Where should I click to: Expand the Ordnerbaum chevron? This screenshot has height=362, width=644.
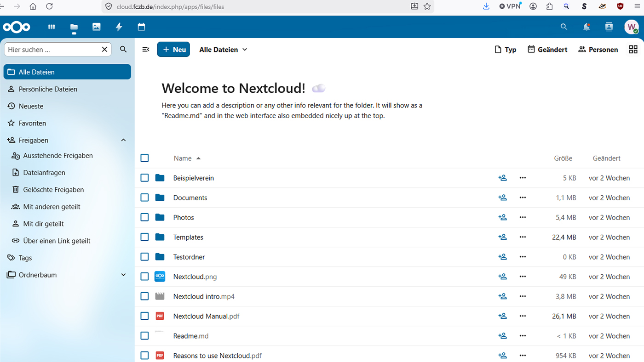[123, 275]
